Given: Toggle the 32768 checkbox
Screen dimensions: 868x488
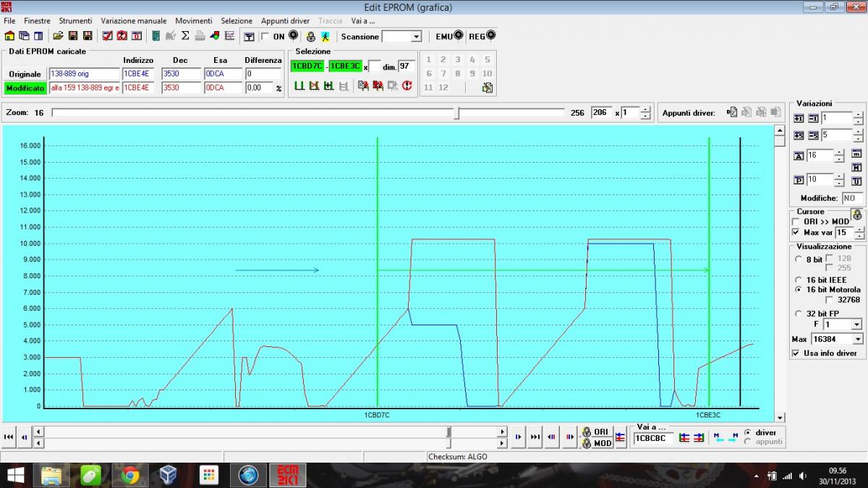Looking at the screenshot, I should (x=830, y=299).
